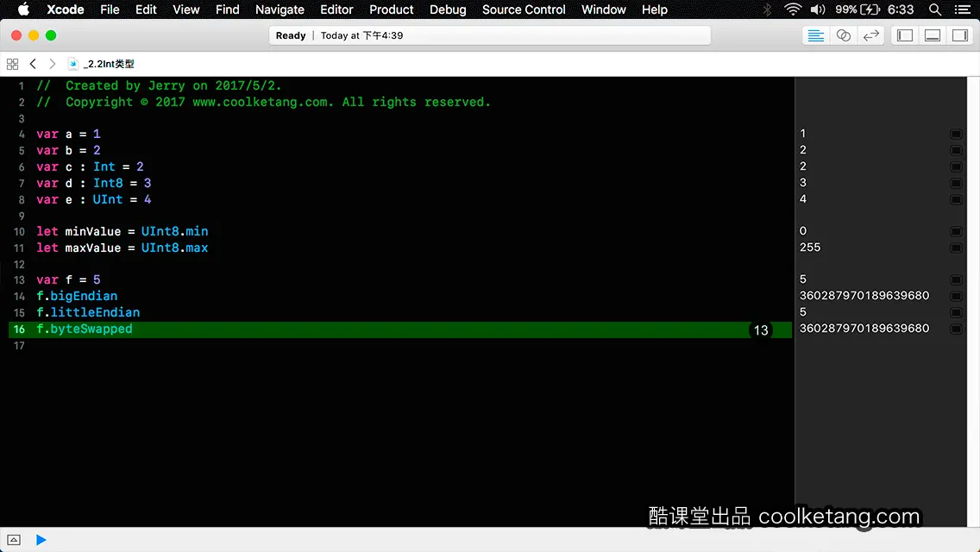Open the related items grid menu
The height and width of the screenshot is (552, 980).
(x=12, y=64)
